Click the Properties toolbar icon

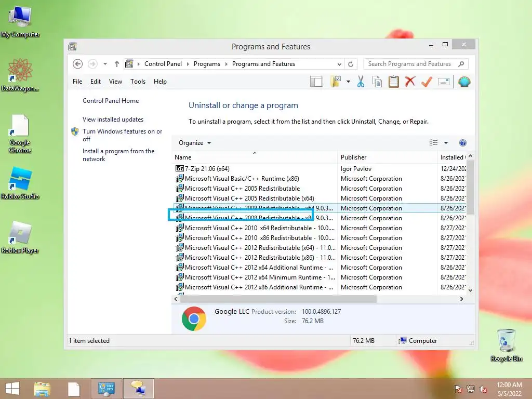click(444, 82)
